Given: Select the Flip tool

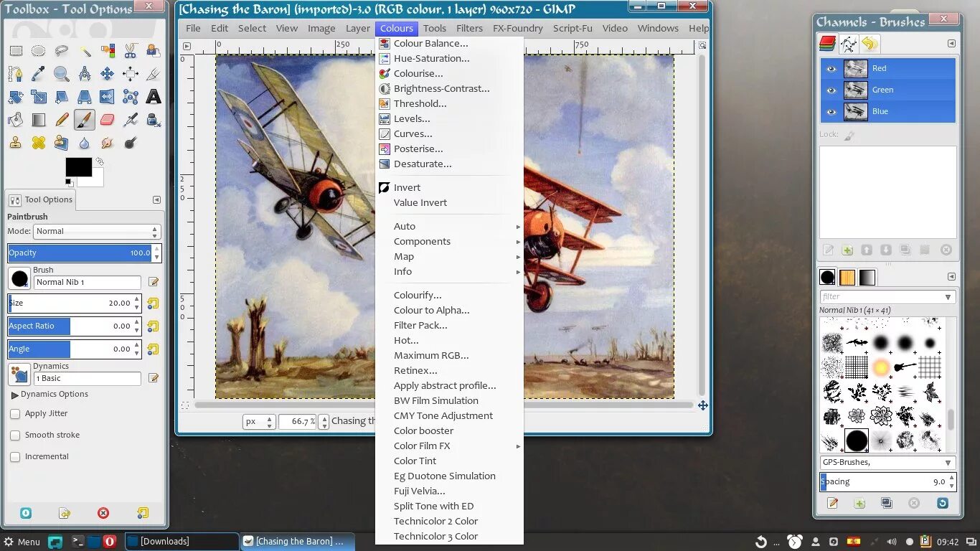Looking at the screenshot, I should 108,97.
